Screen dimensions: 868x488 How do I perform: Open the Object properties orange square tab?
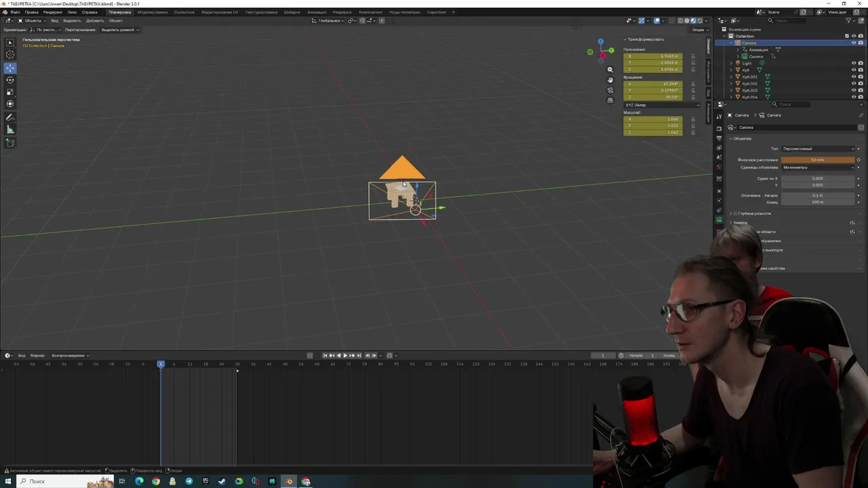click(x=719, y=191)
